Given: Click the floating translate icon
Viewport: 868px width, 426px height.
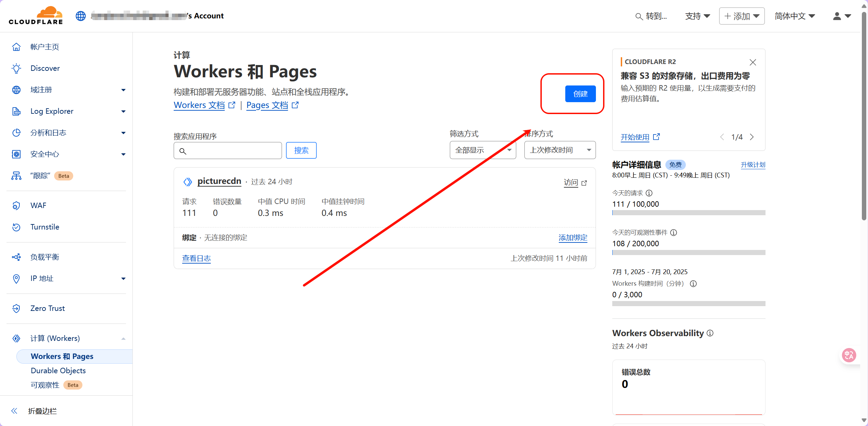Looking at the screenshot, I should pyautogui.click(x=849, y=355).
